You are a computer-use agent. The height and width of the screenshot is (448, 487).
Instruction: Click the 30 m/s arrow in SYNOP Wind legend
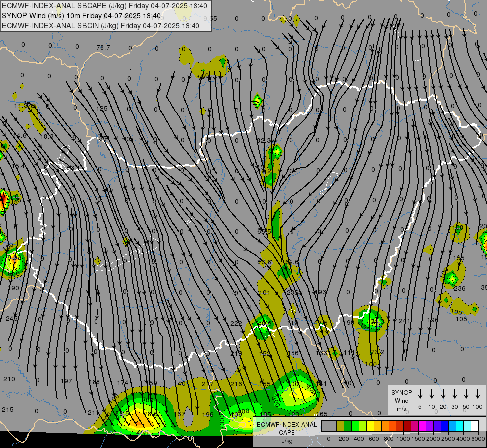coord(454,394)
